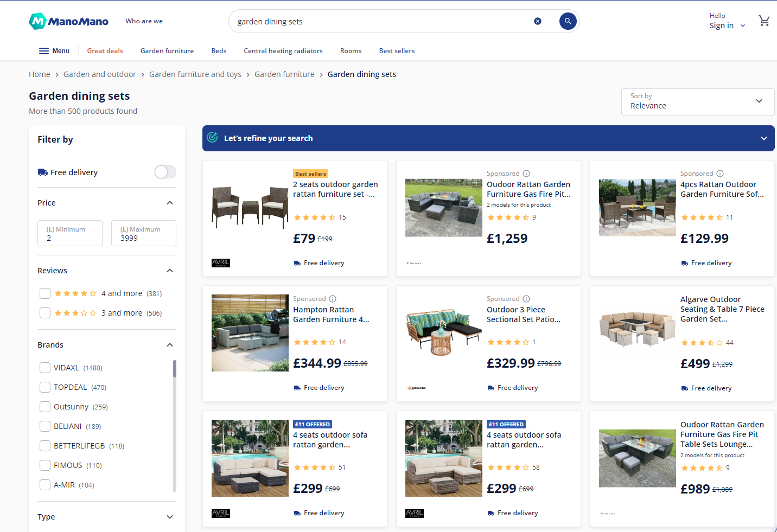This screenshot has width=777, height=532.
Task: Expand the Let's refine your search banner
Action: tap(763, 138)
